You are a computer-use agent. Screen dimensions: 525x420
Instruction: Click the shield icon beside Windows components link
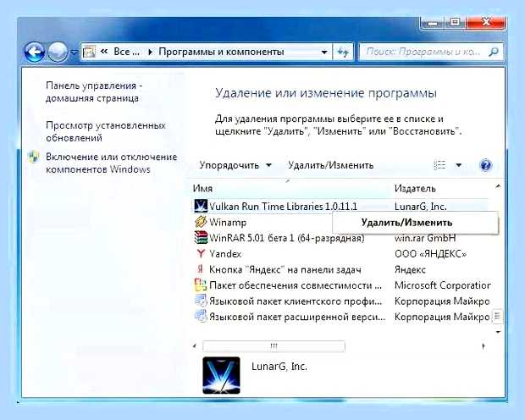click(34, 157)
